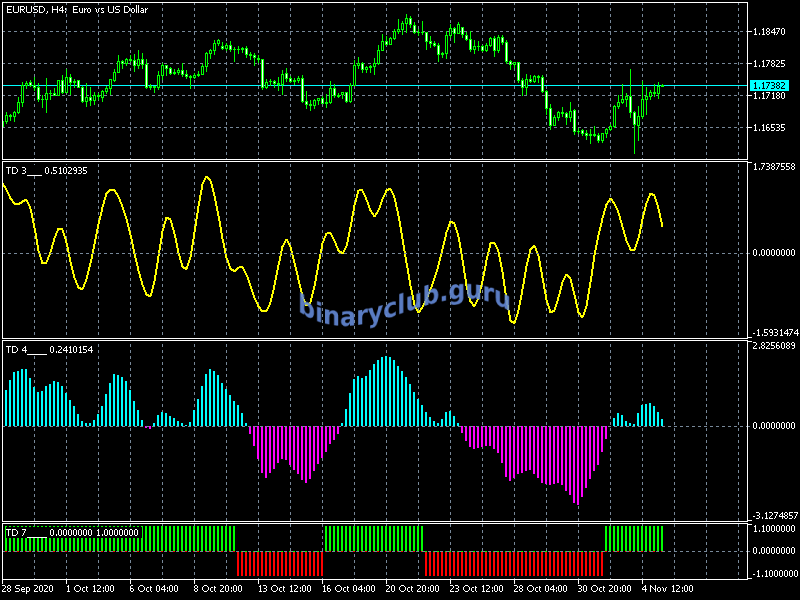800x600 pixels.
Task: Click the 30 Oct 20:00 time label
Action: pos(605,587)
